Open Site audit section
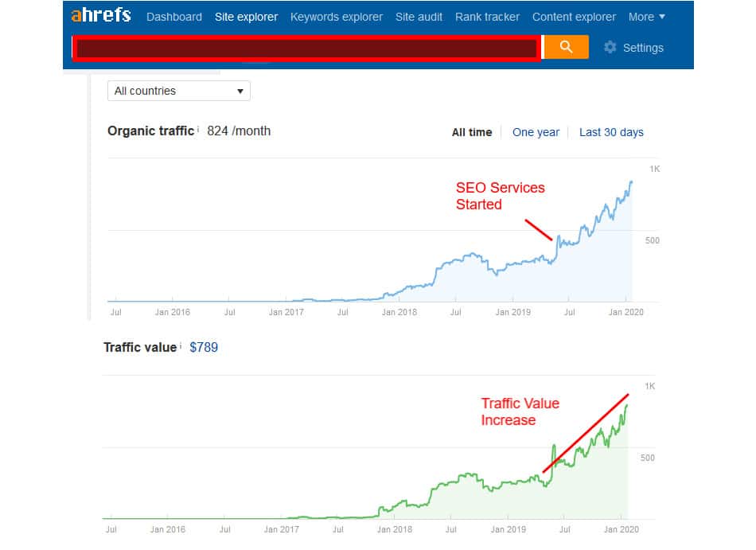The width and height of the screenshot is (756, 550). click(x=419, y=17)
